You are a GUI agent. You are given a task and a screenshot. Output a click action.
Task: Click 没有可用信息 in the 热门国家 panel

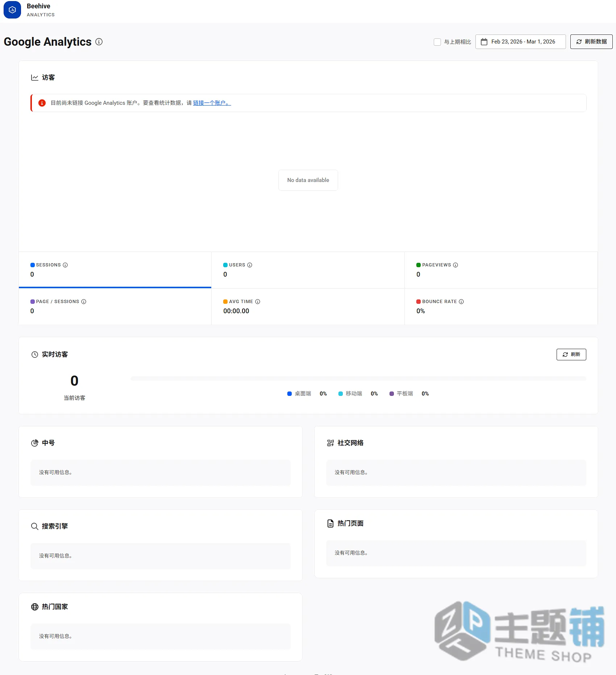click(x=55, y=636)
